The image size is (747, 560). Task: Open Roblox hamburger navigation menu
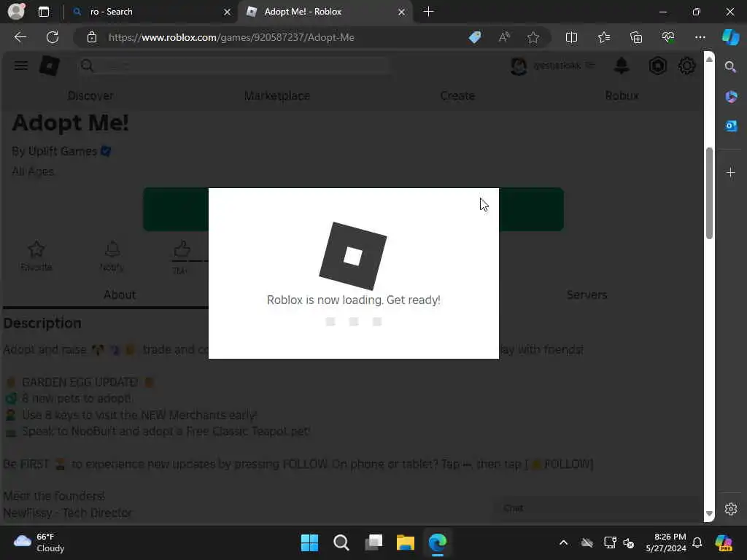[21, 66]
